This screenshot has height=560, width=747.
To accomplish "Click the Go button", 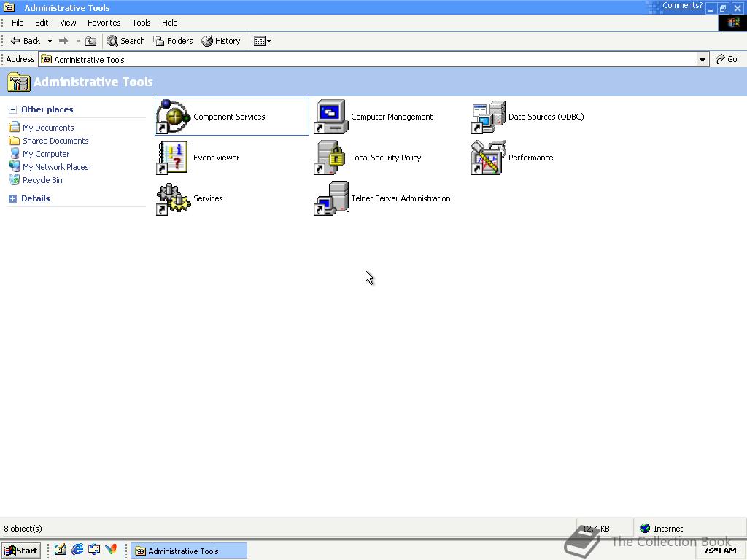I will [x=727, y=59].
